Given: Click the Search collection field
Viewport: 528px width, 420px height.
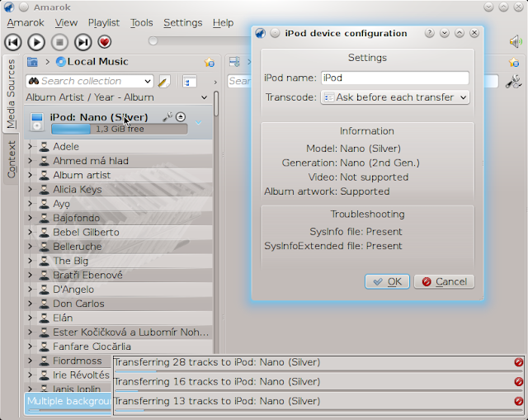Looking at the screenshot, I should [90, 81].
